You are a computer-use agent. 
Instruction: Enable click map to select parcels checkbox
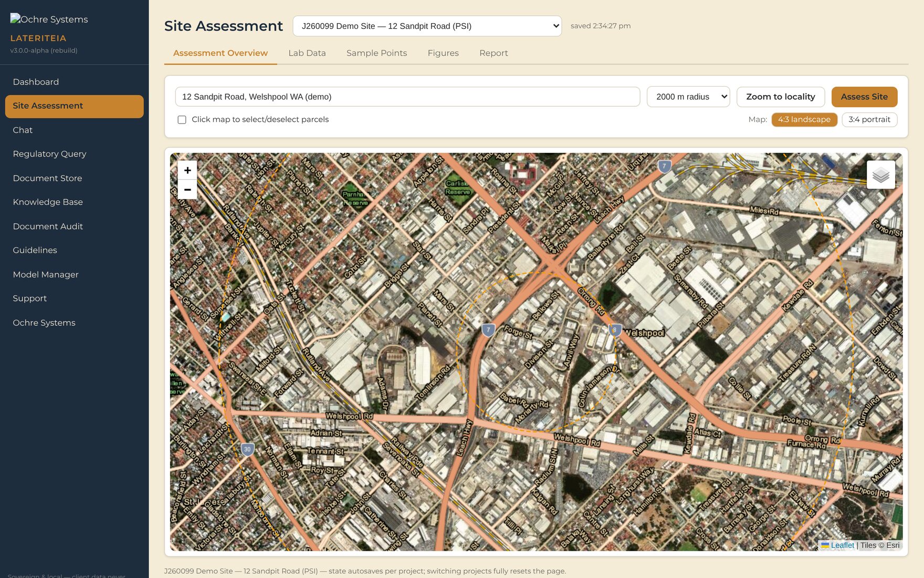pyautogui.click(x=182, y=120)
